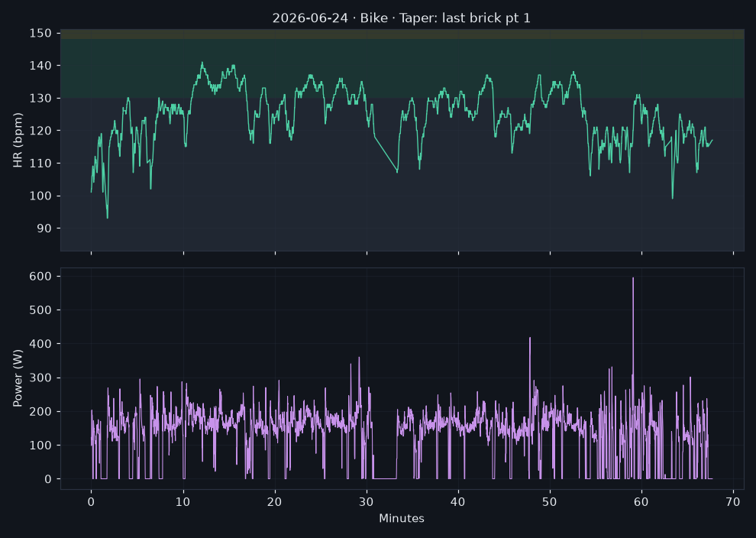Click the 10 label on Minutes axis

[183, 502]
